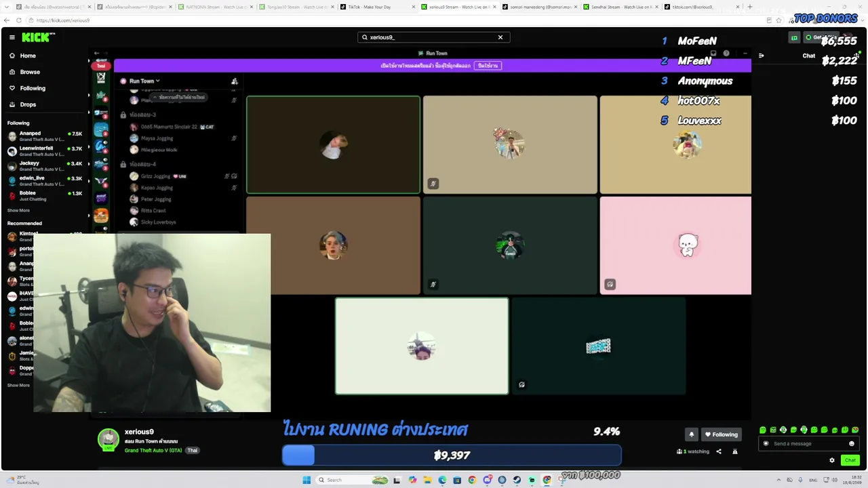Image resolution: width=868 pixels, height=488 pixels.
Task: Click the green Chat send button
Action: click(x=850, y=460)
